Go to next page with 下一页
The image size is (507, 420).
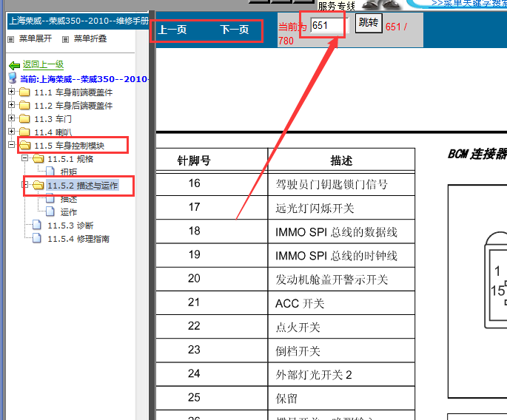[x=235, y=30]
